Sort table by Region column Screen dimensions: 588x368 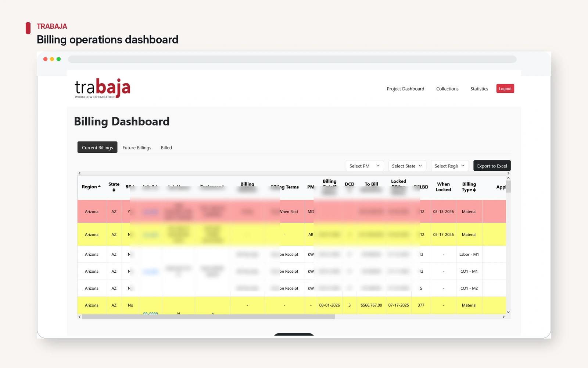coord(91,187)
